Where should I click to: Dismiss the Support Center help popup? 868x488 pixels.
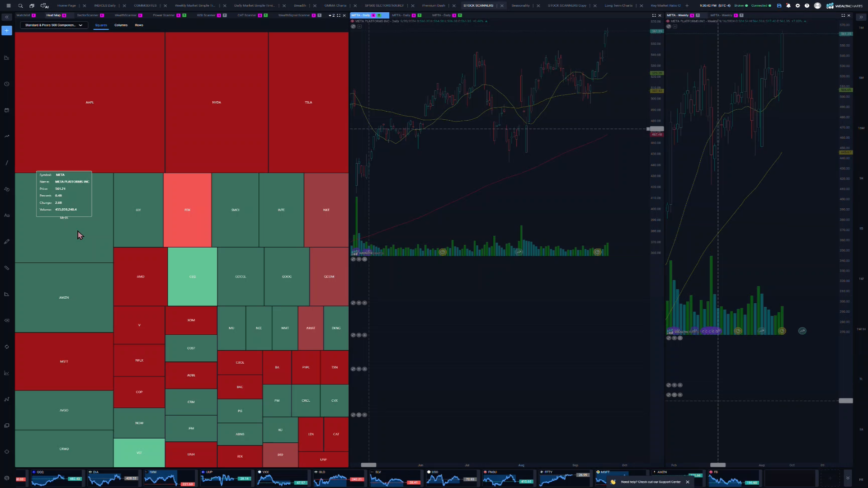(688, 482)
